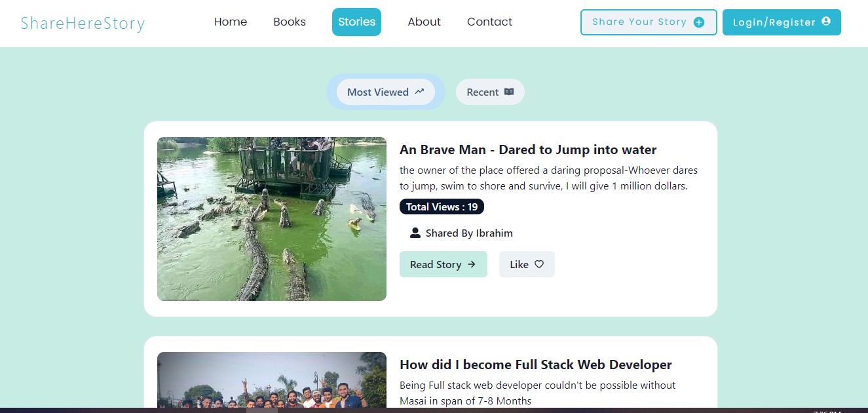
Task: Click the Share Your Story button
Action: [x=649, y=22]
